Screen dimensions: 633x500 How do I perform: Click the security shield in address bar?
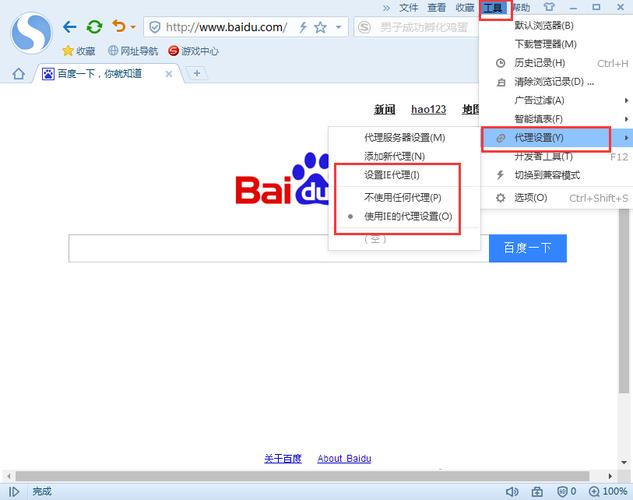(x=154, y=27)
